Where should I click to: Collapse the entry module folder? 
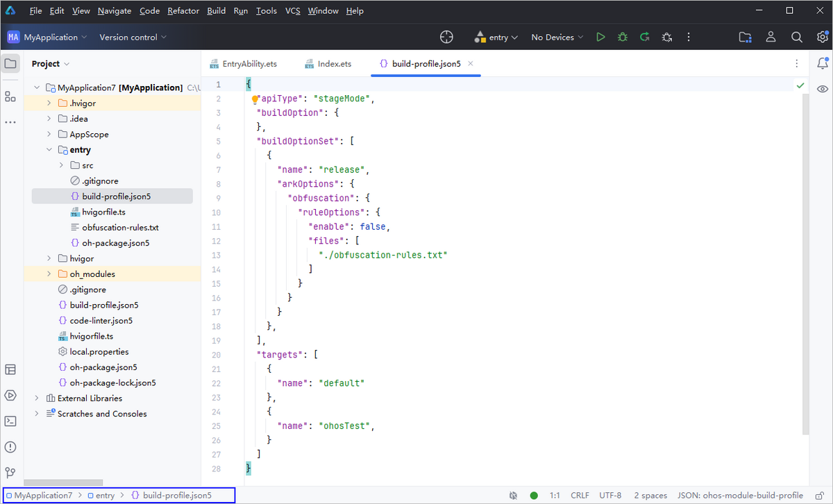[49, 150]
